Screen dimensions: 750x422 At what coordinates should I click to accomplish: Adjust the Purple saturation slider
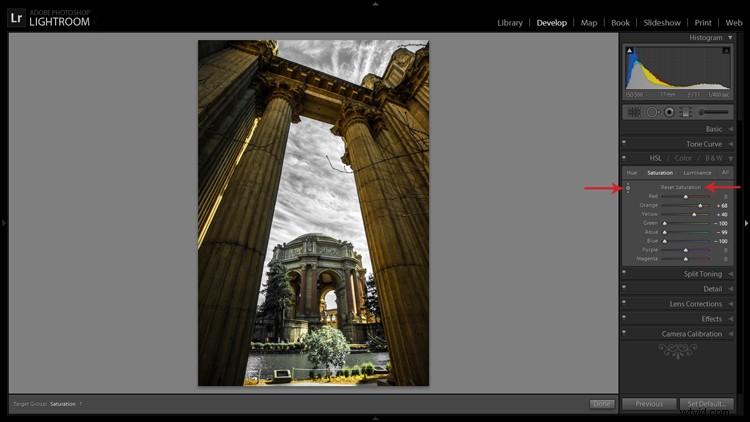(685, 250)
